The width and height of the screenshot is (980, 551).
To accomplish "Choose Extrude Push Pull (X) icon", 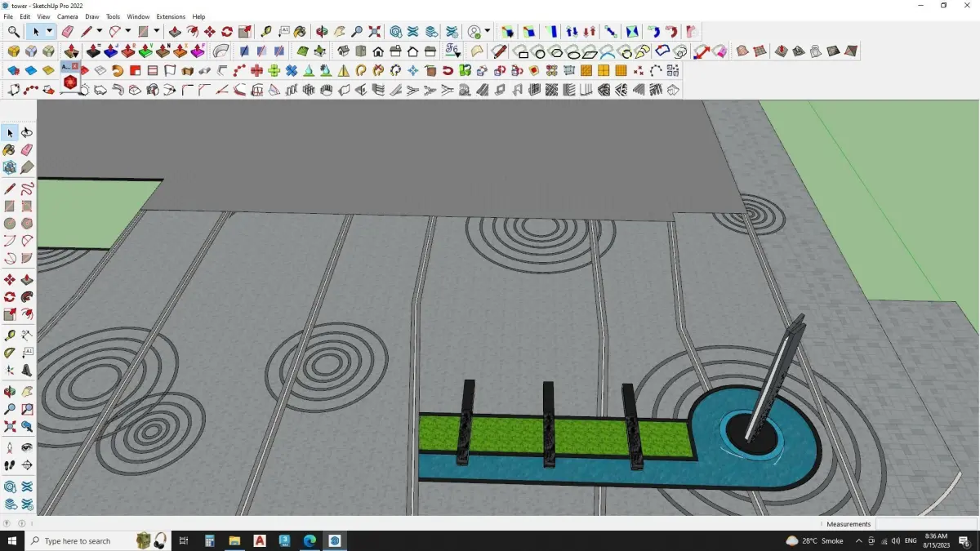I will pyautogui.click(x=180, y=51).
